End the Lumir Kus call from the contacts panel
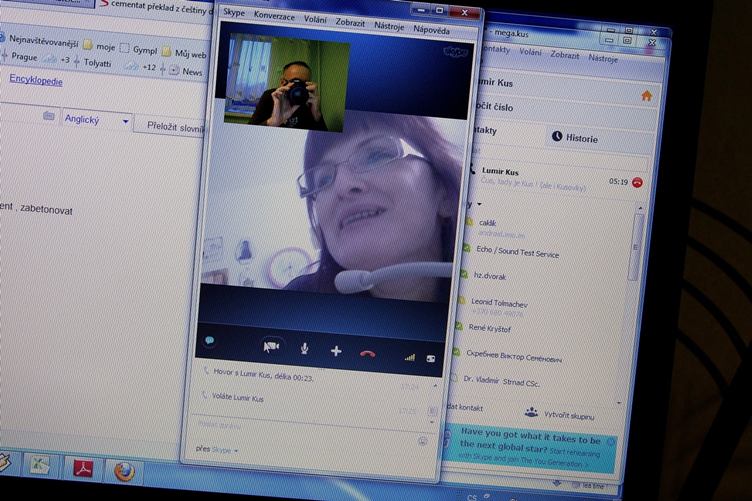Screen dimensions: 752x501 click(x=637, y=183)
